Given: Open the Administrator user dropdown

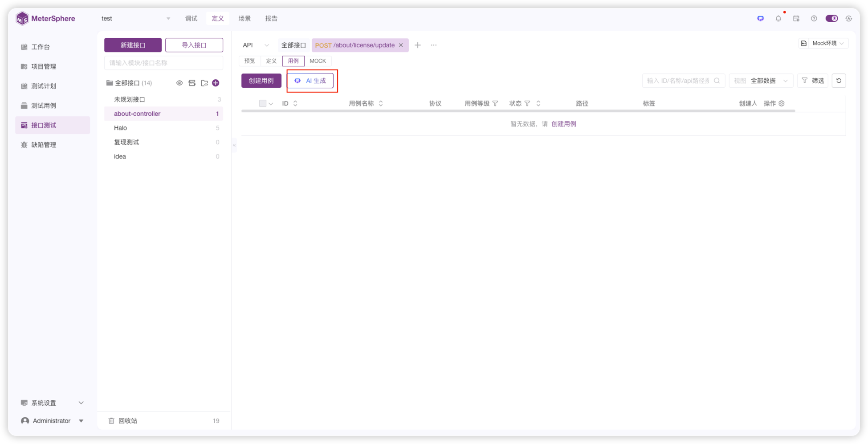Looking at the screenshot, I should 53,421.
